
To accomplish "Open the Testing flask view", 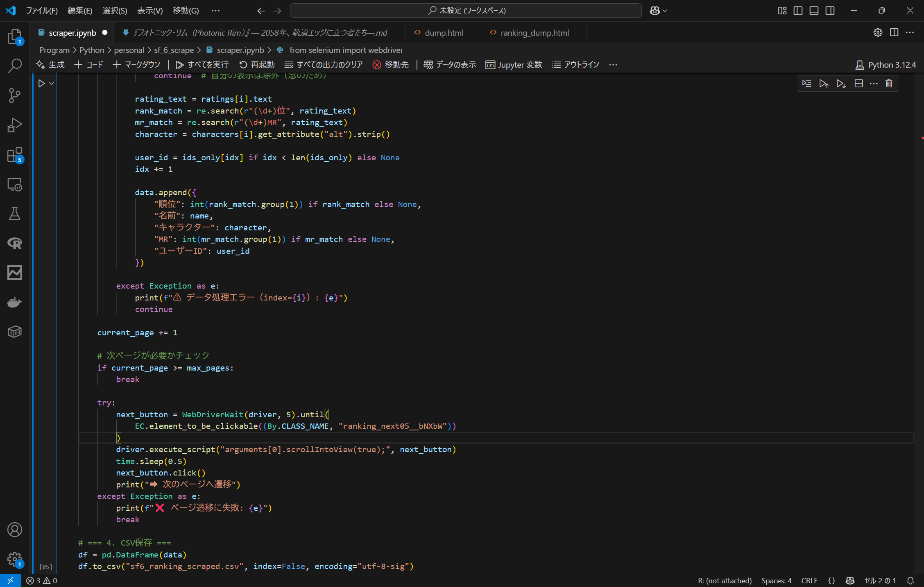I will (x=15, y=214).
